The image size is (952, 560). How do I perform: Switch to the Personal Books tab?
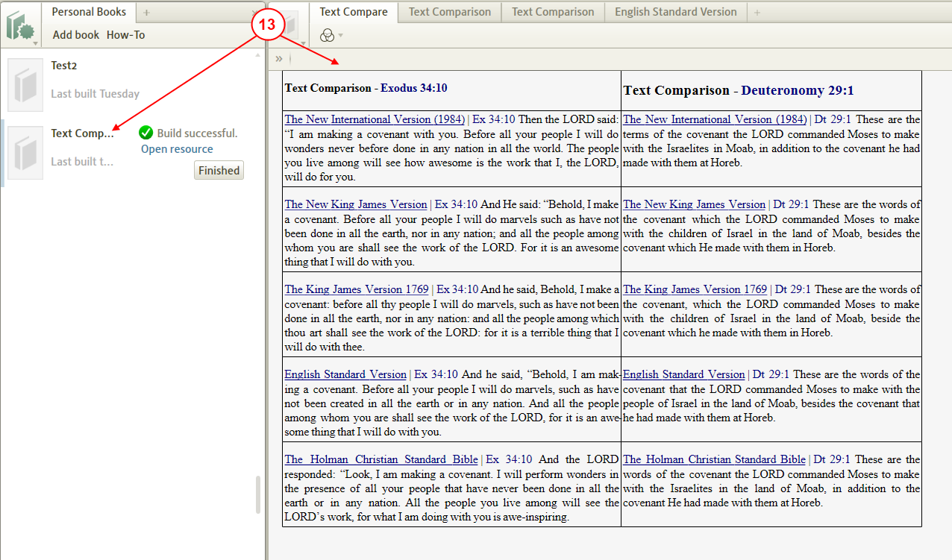tap(89, 12)
